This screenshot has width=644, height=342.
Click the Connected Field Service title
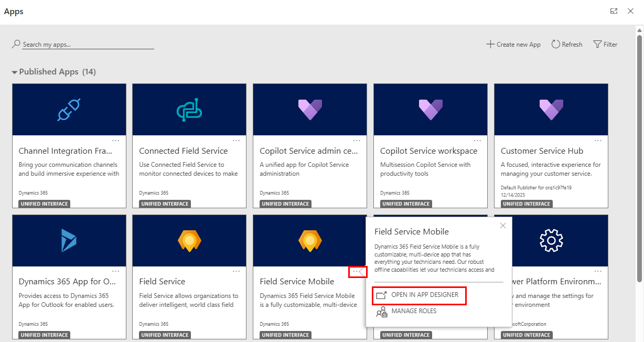(184, 151)
